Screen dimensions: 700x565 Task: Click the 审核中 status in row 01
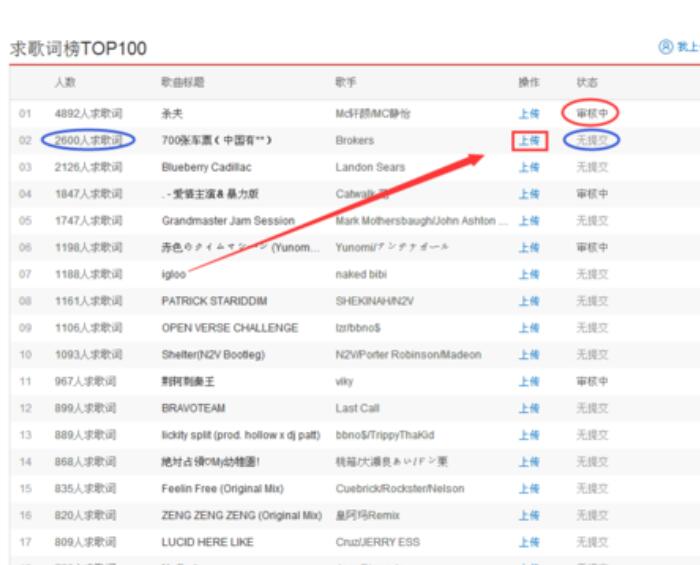pos(591,114)
